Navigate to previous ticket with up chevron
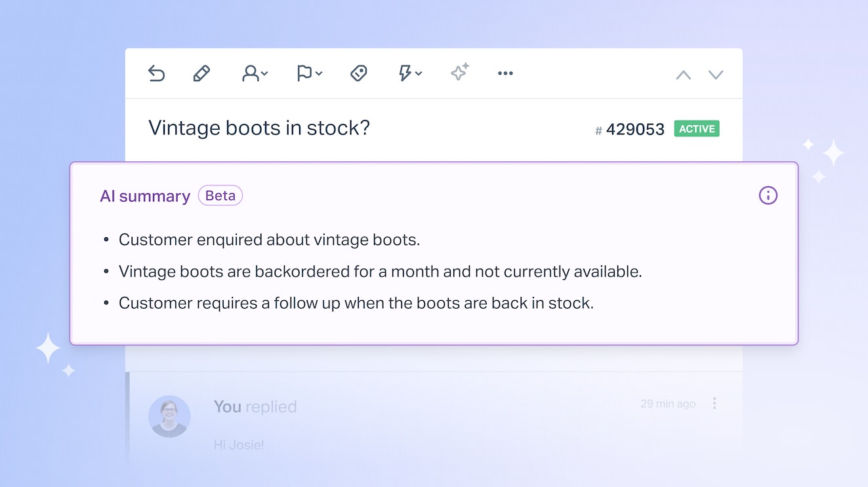 [683, 74]
